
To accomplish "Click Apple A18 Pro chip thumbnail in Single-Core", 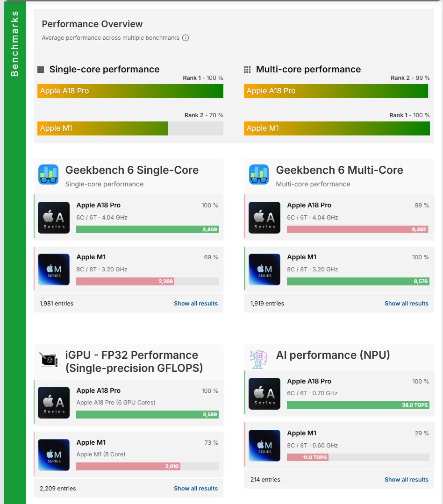I will click(54, 218).
